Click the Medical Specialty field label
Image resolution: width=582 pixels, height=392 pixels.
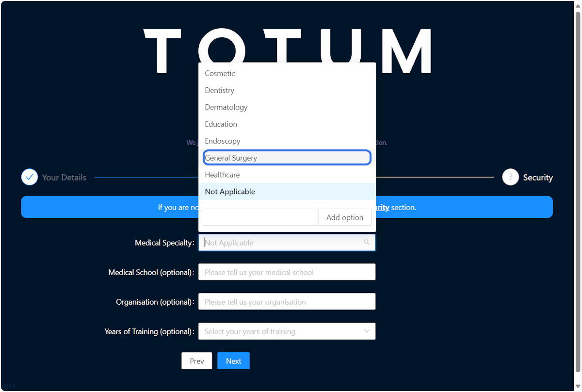tap(165, 243)
